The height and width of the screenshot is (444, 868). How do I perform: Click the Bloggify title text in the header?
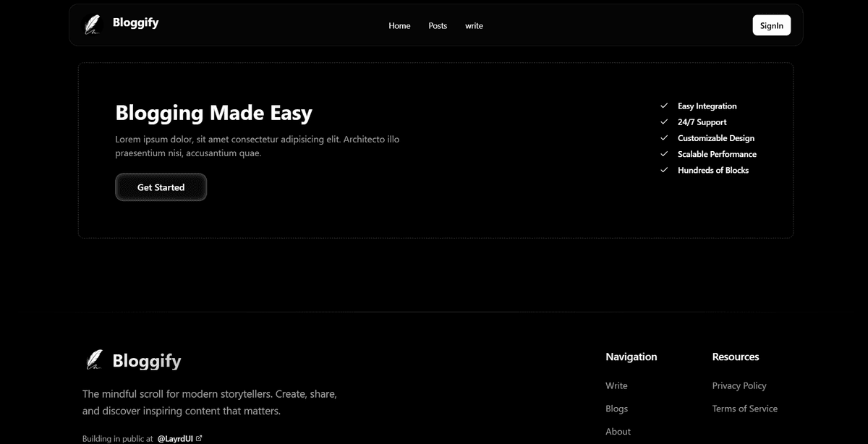coord(135,22)
